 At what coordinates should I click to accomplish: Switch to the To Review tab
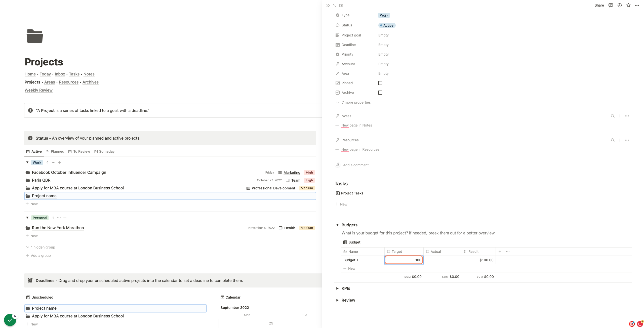click(x=79, y=151)
